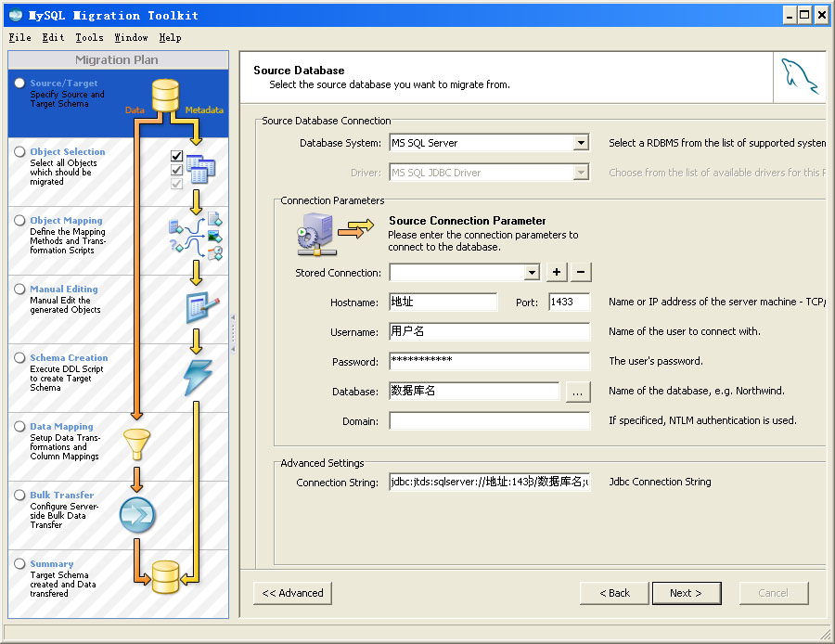This screenshot has height=644, width=835.
Task: Click the MySQL dolphin logo
Action: (799, 77)
